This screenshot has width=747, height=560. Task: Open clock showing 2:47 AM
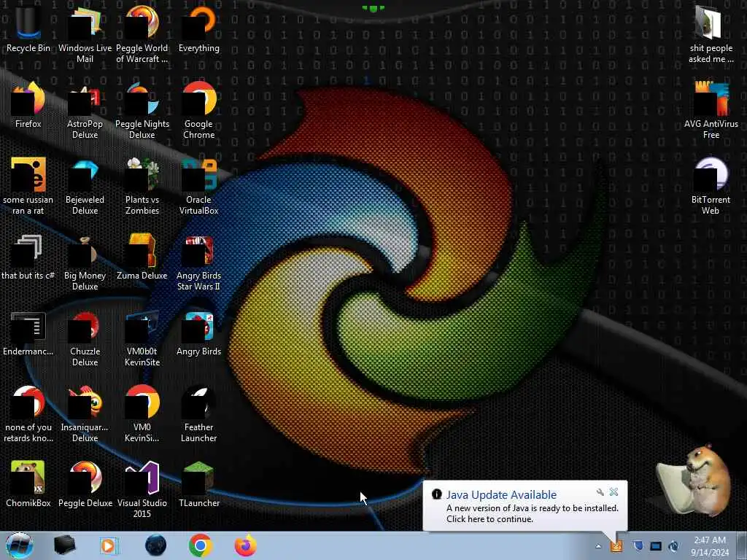point(710,546)
